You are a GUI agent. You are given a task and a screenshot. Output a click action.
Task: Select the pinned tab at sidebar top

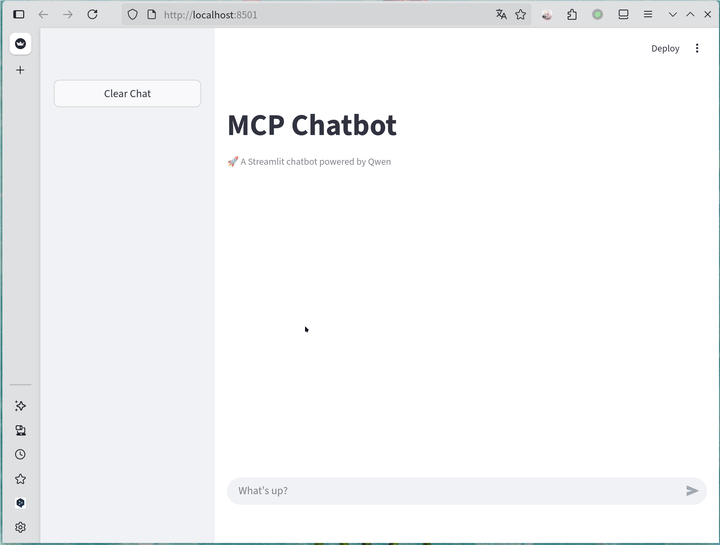(x=20, y=44)
